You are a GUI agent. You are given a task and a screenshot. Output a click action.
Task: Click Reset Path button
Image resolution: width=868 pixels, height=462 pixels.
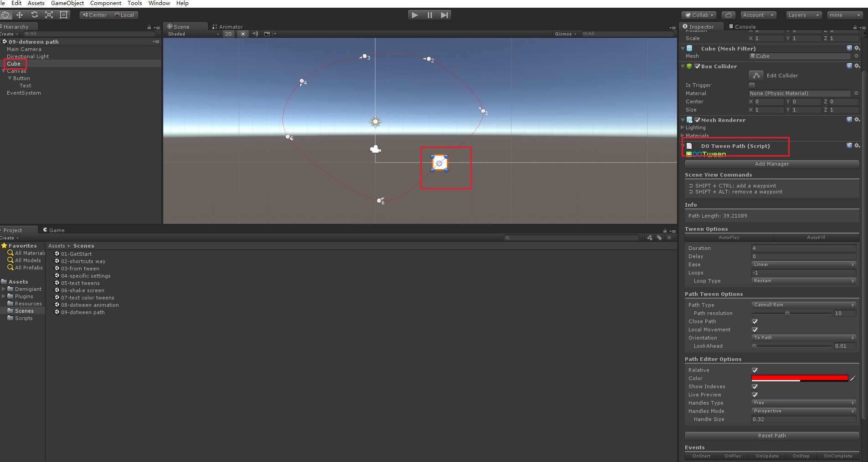coord(772,436)
